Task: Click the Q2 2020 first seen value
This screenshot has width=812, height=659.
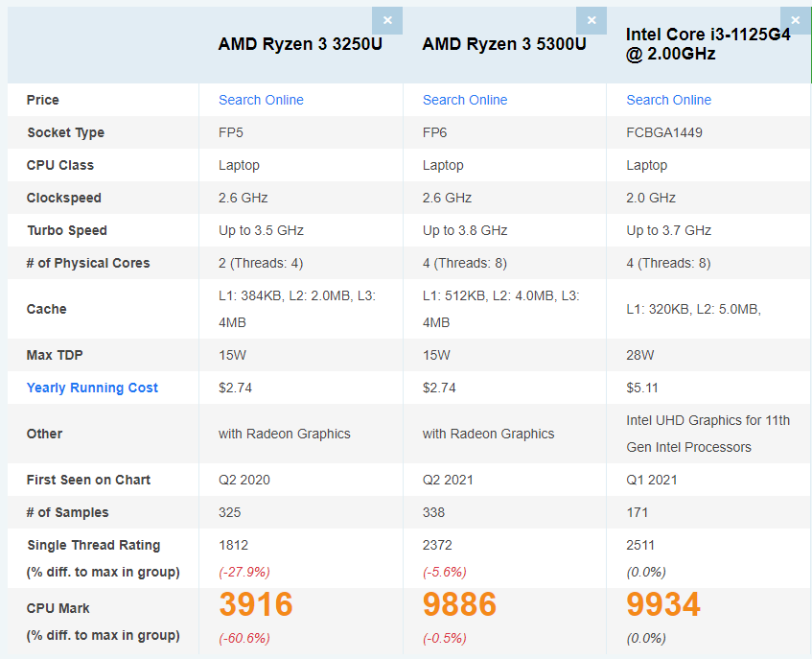Action: point(244,480)
